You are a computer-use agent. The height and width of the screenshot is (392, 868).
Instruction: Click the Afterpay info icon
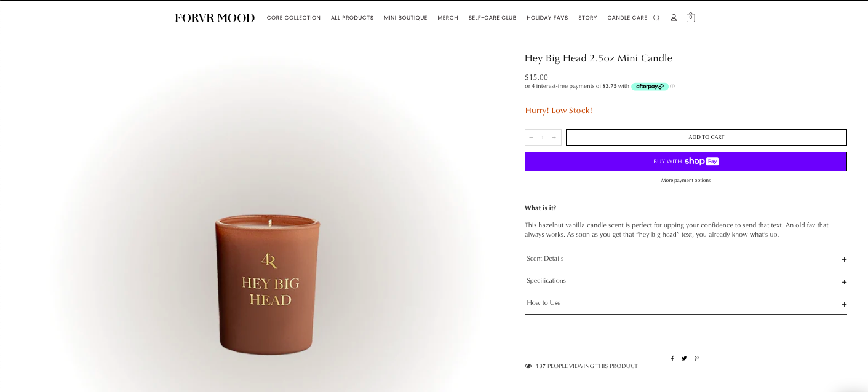(x=672, y=87)
